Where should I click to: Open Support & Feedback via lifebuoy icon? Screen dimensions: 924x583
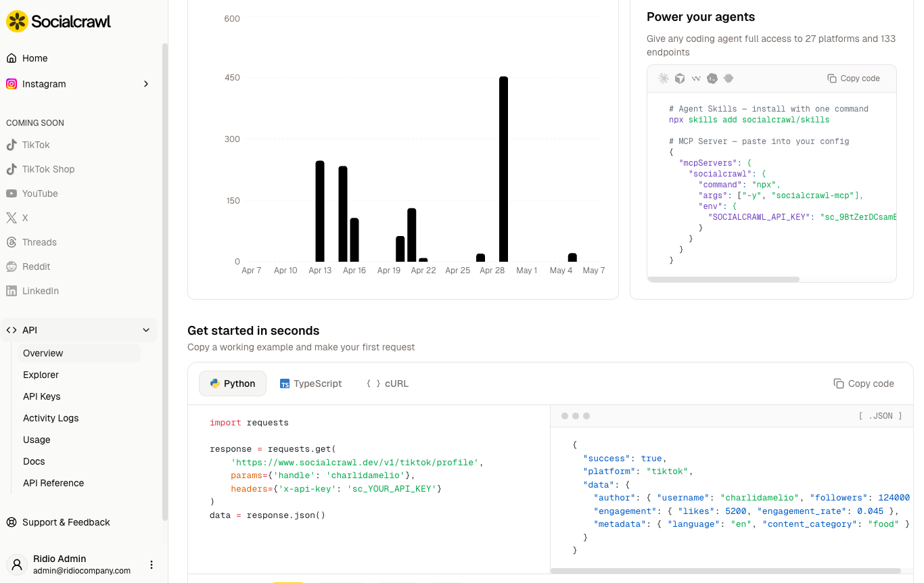(11, 522)
